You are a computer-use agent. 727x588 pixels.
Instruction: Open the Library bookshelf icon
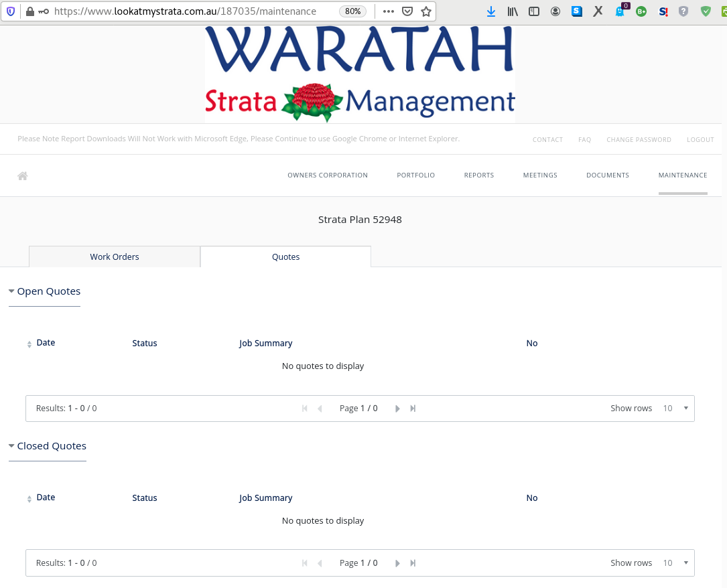tap(513, 11)
